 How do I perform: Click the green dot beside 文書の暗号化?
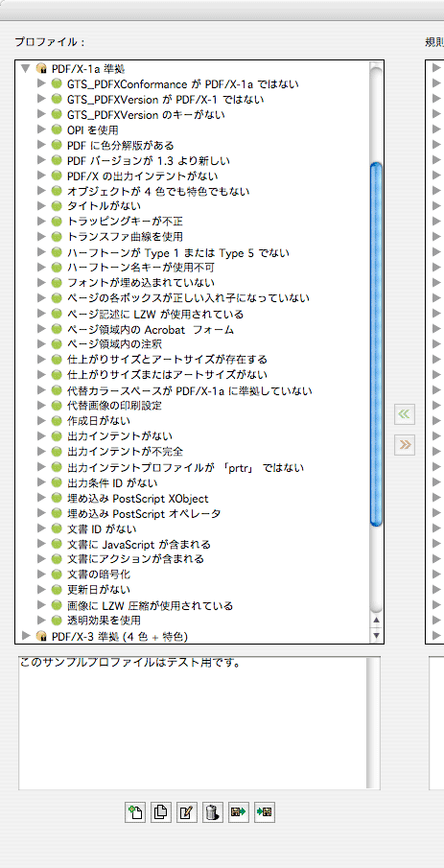point(56,575)
